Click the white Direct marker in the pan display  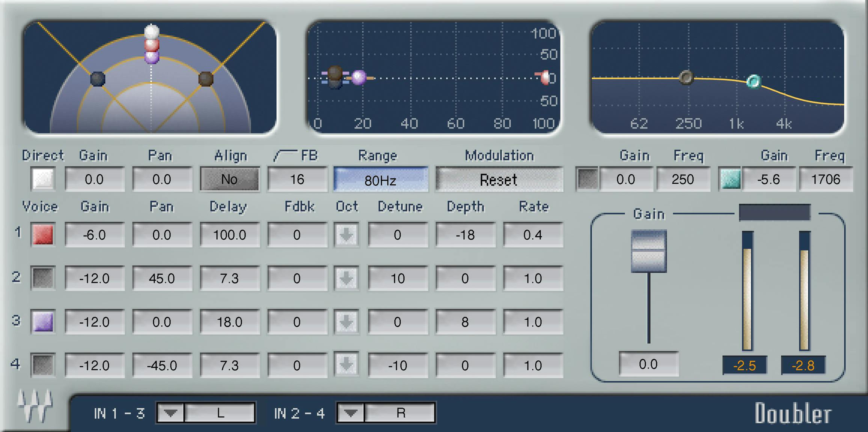pyautogui.click(x=151, y=31)
